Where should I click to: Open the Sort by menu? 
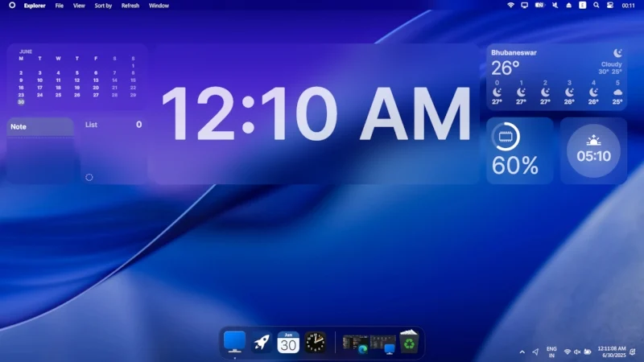(103, 6)
